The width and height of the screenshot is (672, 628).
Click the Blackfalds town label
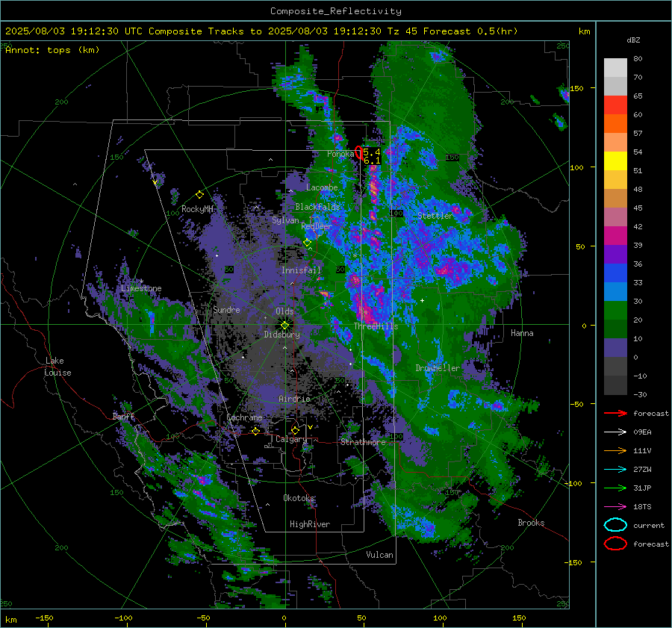click(317, 207)
